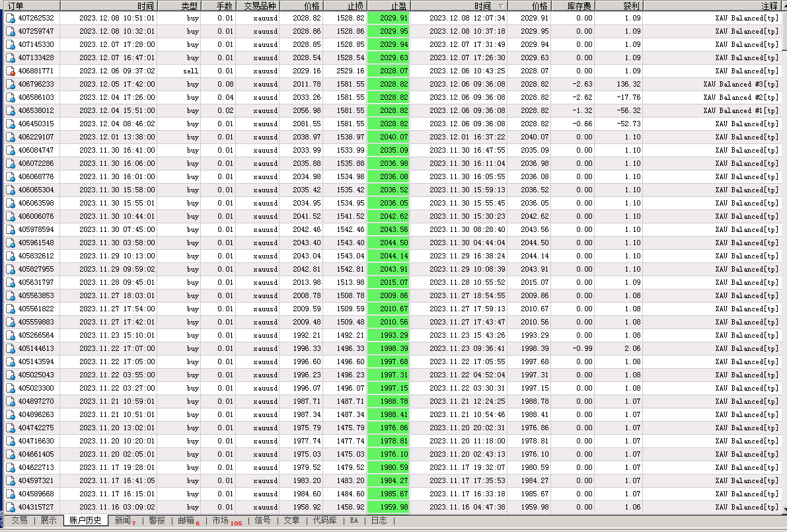Viewport: 787px width, 532px height.
Task: Sort by the close time column arrow
Action: click(500, 6)
